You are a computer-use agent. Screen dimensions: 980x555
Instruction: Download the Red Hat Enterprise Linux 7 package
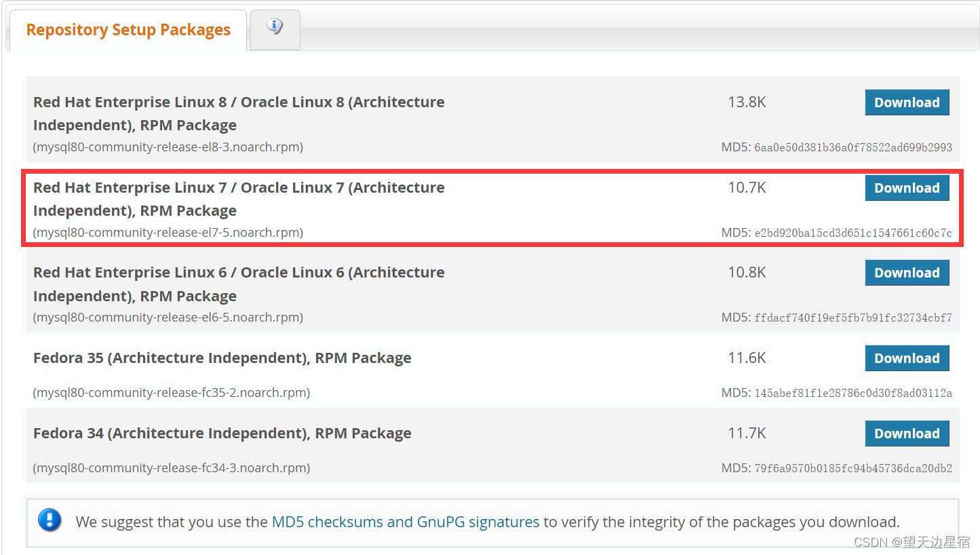click(907, 188)
